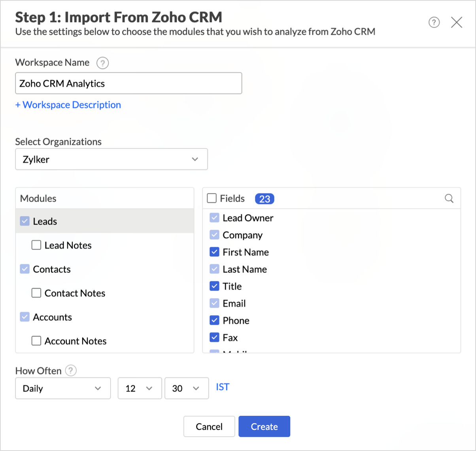Click into the Workspace Name input field
Viewport: 476px width, 451px height.
128,83
